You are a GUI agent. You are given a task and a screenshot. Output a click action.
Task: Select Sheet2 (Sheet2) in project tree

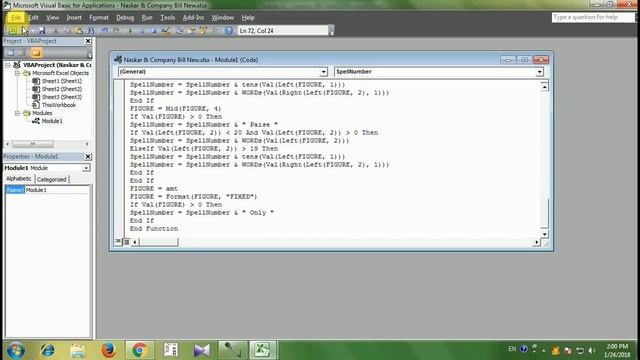pyautogui.click(x=62, y=89)
